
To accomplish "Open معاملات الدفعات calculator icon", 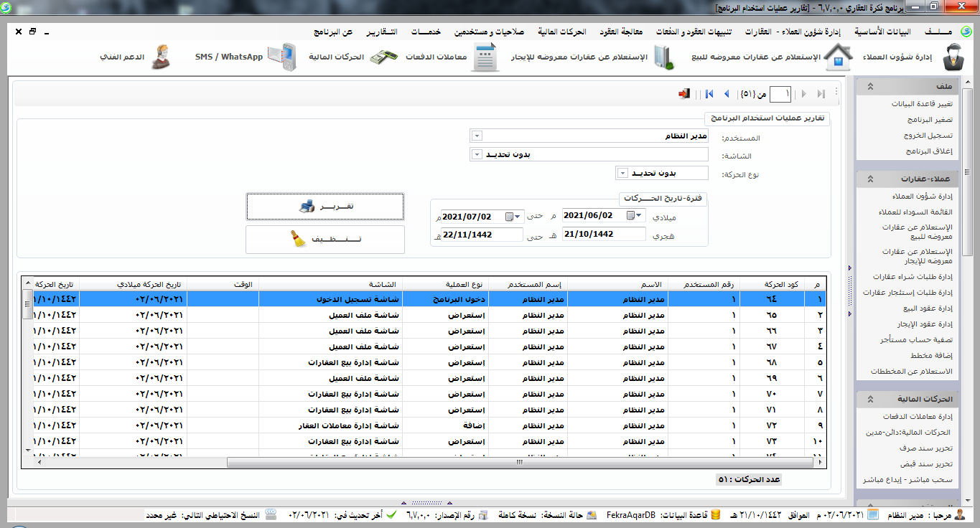I will 485,57.
